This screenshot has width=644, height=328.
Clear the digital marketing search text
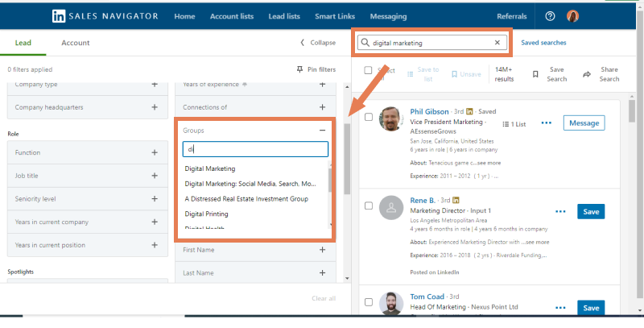click(497, 43)
